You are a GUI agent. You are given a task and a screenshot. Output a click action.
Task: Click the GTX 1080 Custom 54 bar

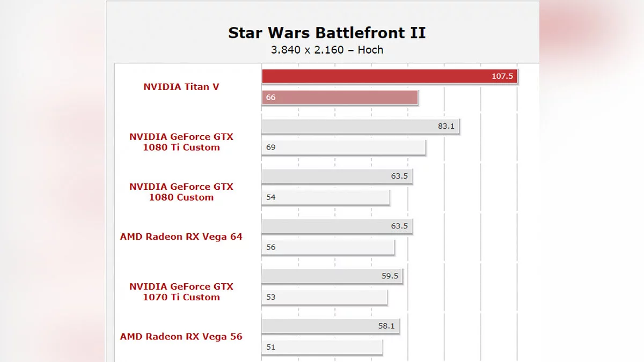pos(325,197)
